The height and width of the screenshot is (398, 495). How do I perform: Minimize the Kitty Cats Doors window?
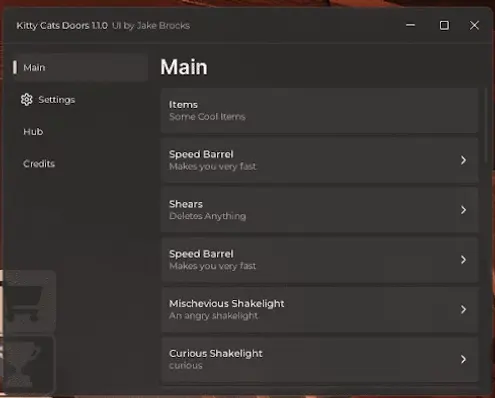pos(410,25)
